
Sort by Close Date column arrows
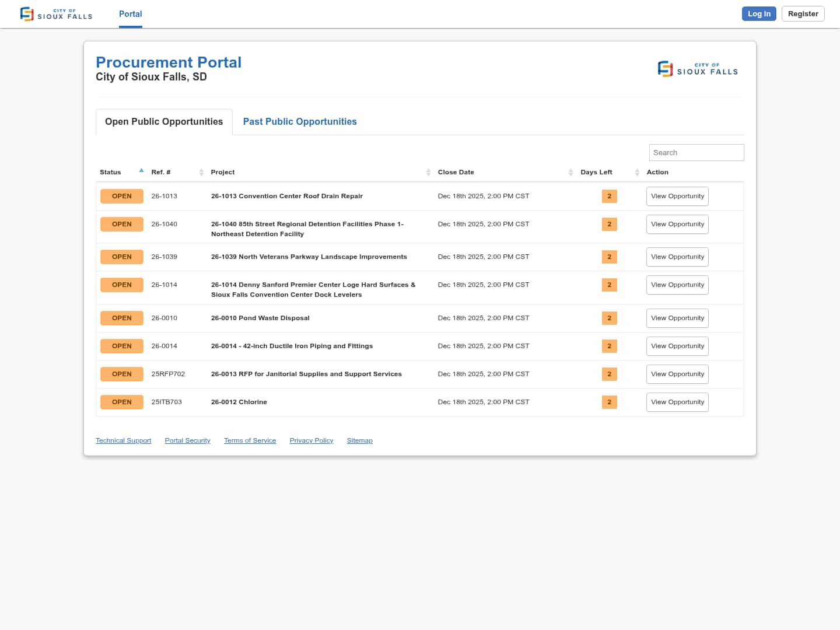(570, 172)
